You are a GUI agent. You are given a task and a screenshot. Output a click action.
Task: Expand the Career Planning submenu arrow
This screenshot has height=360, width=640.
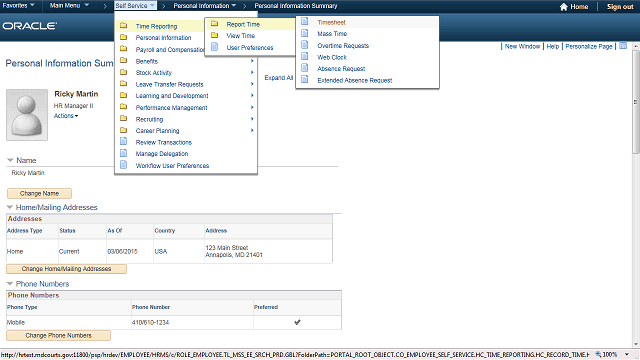[252, 130]
